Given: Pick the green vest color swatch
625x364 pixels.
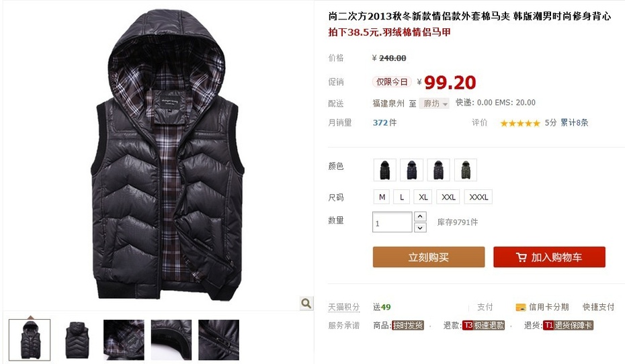Looking at the screenshot, I should 466,170.
